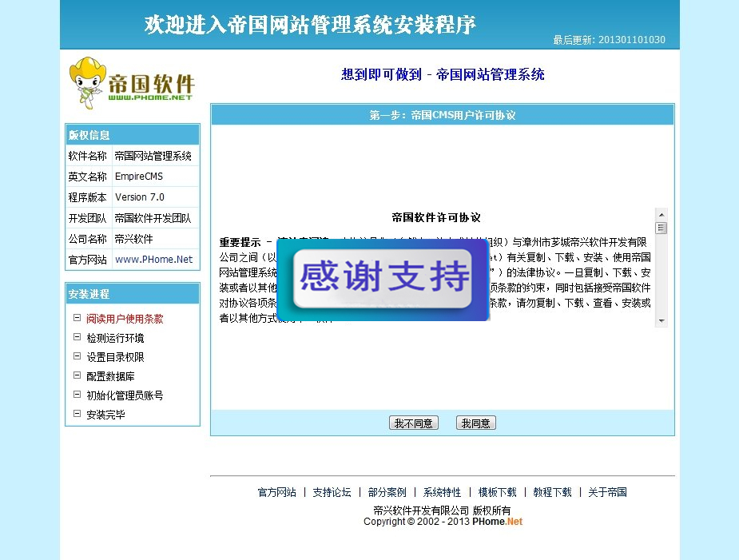
Task: Open the www.PHome.Net official website link
Action: tap(153, 260)
